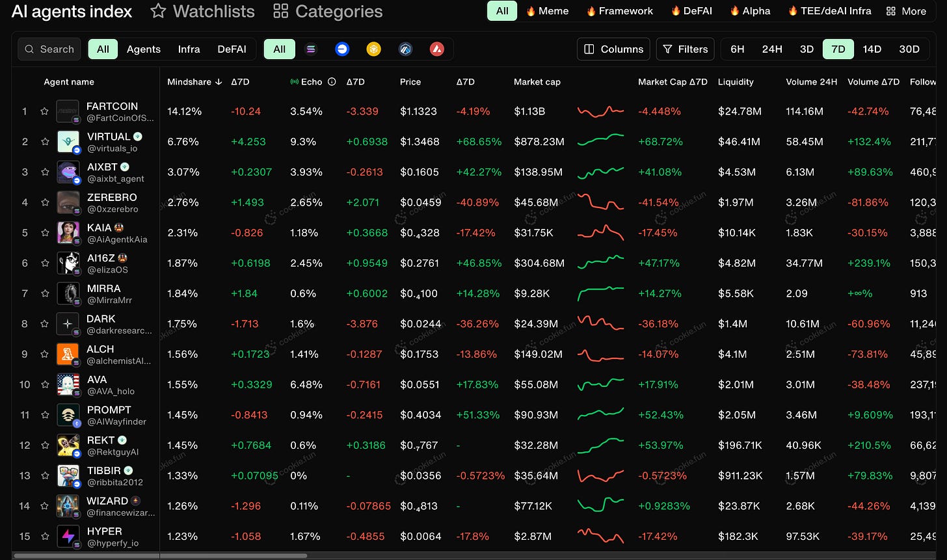The image size is (947, 560).
Task: Open the Watchlists tab
Action: click(x=202, y=11)
